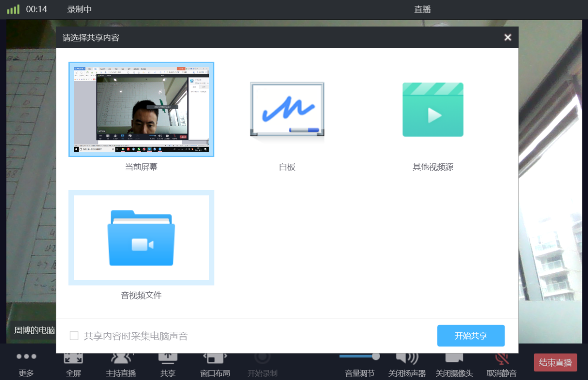Screen dimensions: 588x380
Task: End the broadcast with 结束直播
Action: point(555,363)
